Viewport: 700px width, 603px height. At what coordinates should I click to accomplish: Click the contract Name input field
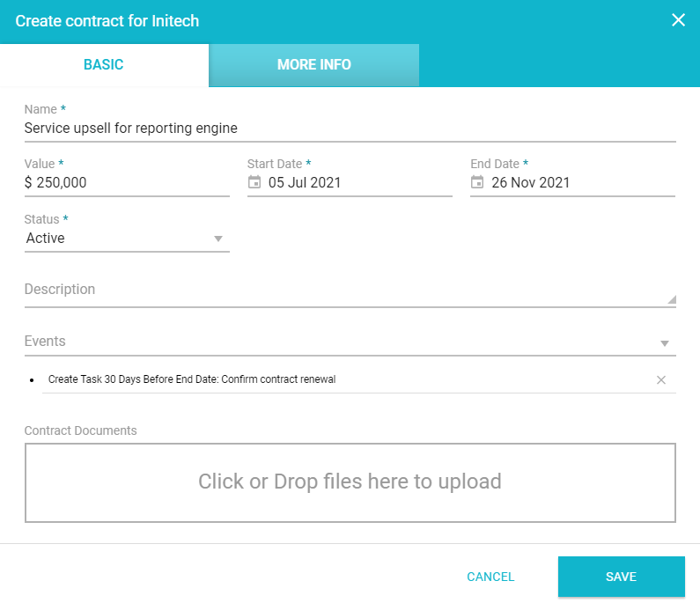(x=350, y=129)
